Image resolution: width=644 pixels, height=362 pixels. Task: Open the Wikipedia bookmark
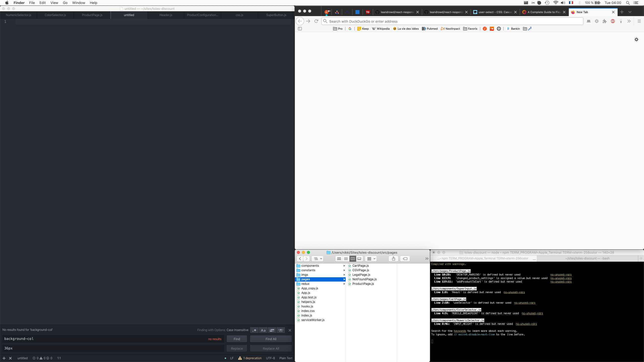pos(381,29)
